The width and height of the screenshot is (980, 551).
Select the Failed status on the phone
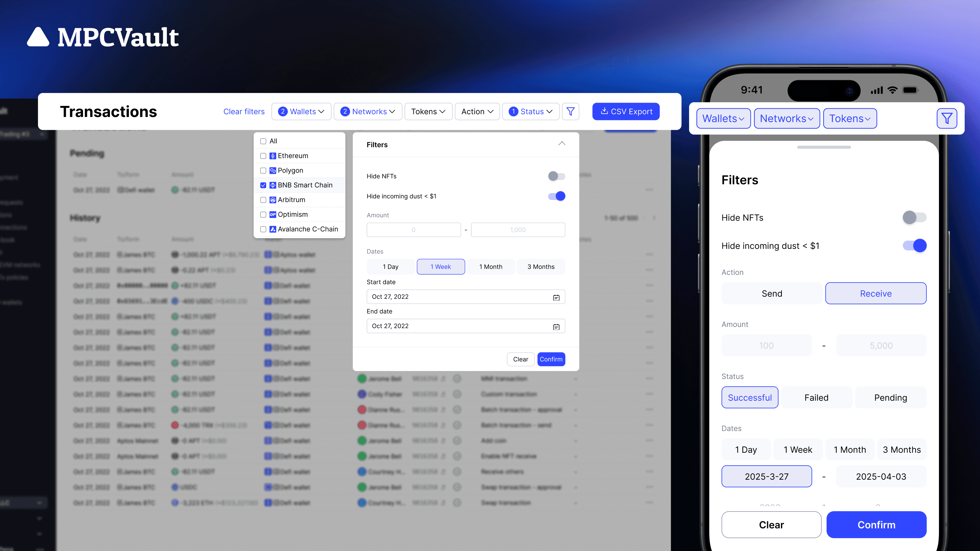click(816, 397)
